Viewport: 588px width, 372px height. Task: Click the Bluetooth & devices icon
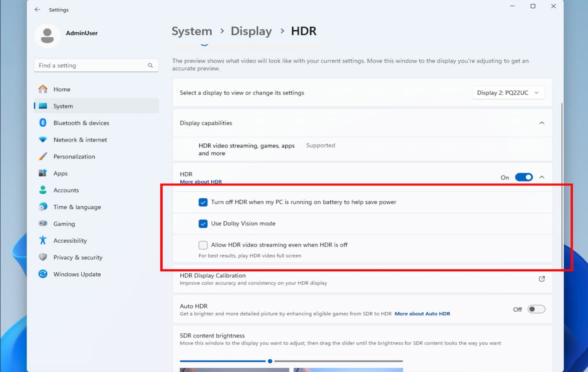click(43, 123)
